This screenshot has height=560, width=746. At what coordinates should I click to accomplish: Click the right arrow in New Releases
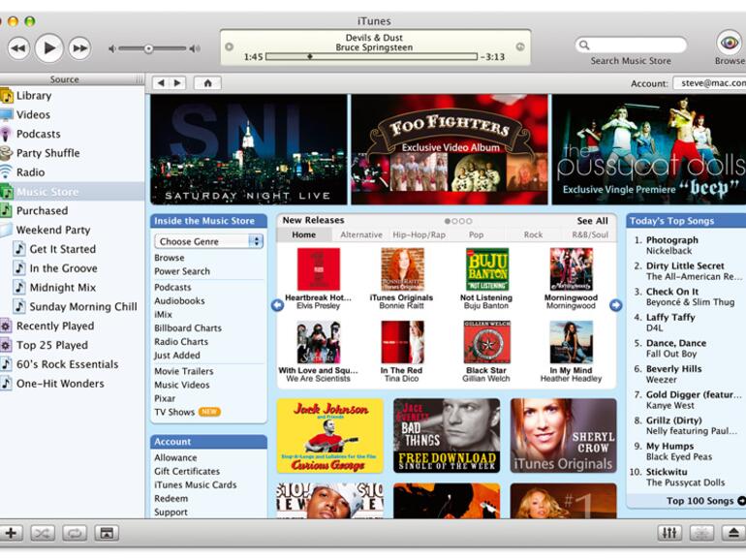[615, 305]
